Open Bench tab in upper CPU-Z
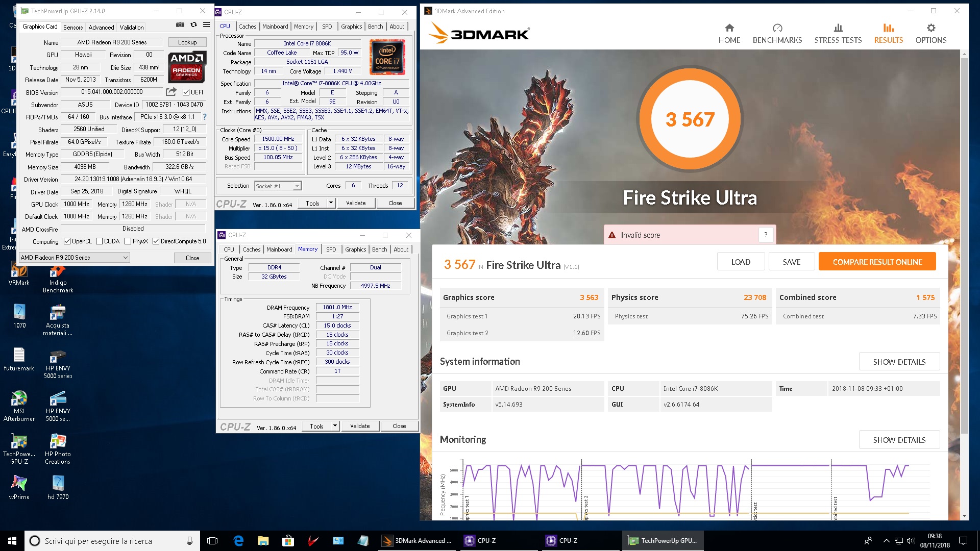Image resolution: width=980 pixels, height=551 pixels. [376, 27]
